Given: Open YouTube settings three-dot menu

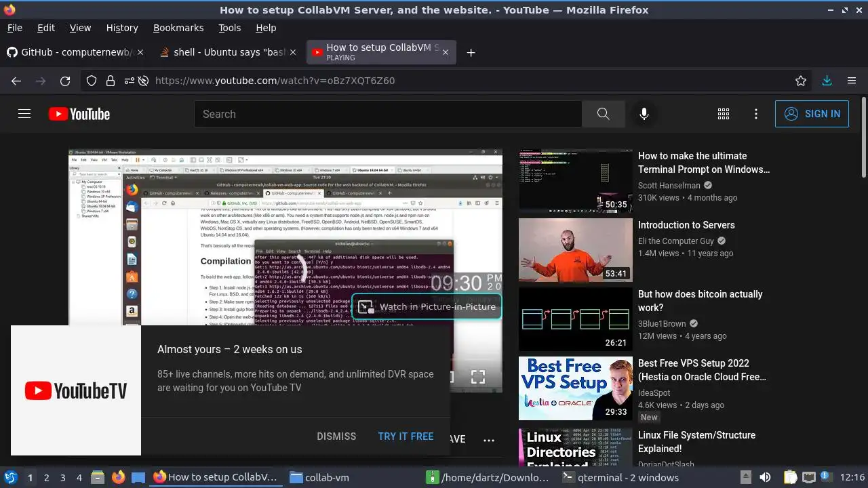Looking at the screenshot, I should [x=756, y=114].
